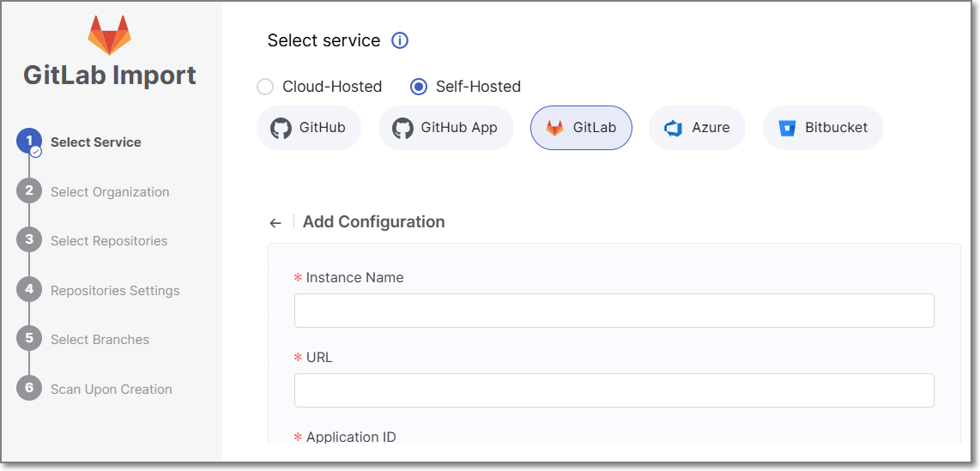Go to step 3 Select Repositories
This screenshot has width=980, height=471.
109,241
